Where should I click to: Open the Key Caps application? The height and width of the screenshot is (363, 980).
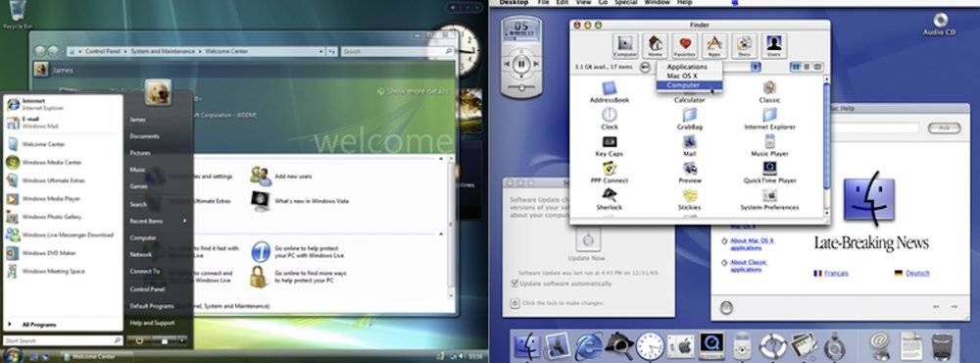point(610,146)
